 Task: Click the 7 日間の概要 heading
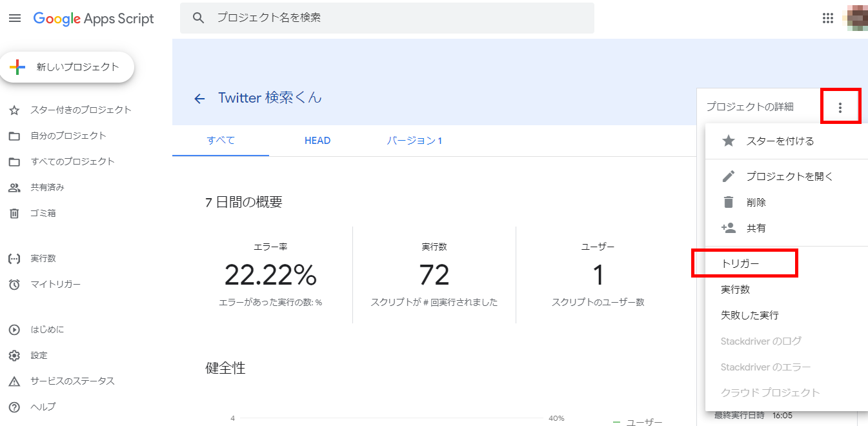[x=244, y=202]
